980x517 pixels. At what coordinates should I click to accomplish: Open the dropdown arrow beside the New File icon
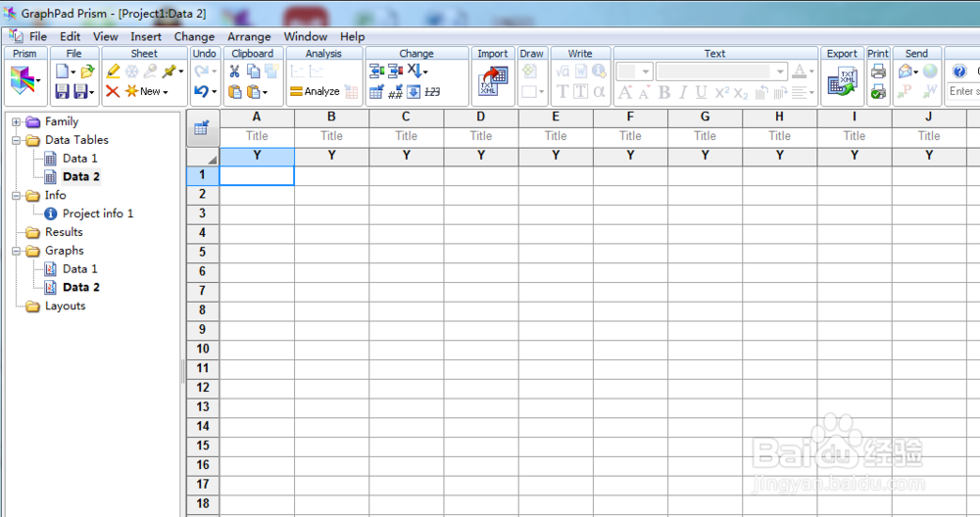tap(73, 71)
